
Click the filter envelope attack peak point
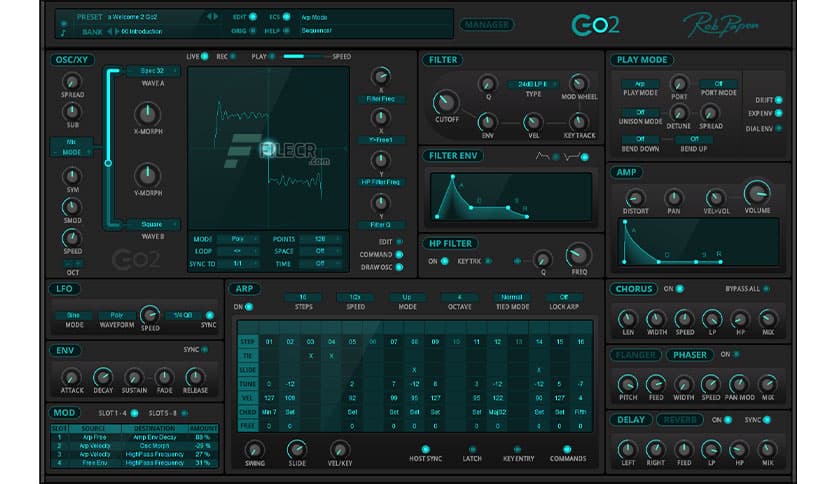(453, 176)
